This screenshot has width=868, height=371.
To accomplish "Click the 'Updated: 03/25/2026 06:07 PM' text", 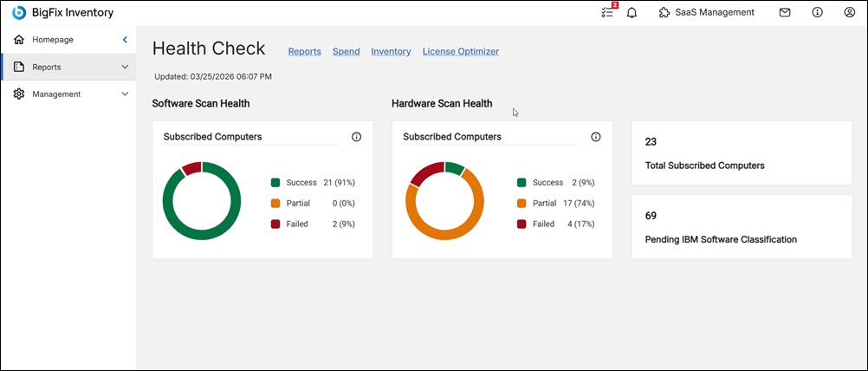I will click(213, 76).
